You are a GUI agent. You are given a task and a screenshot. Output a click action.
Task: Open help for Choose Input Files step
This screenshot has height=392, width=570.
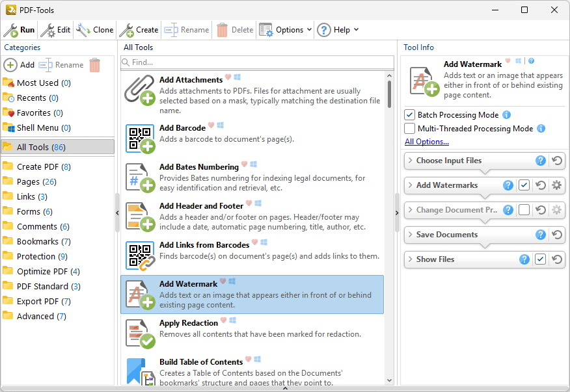(540, 161)
